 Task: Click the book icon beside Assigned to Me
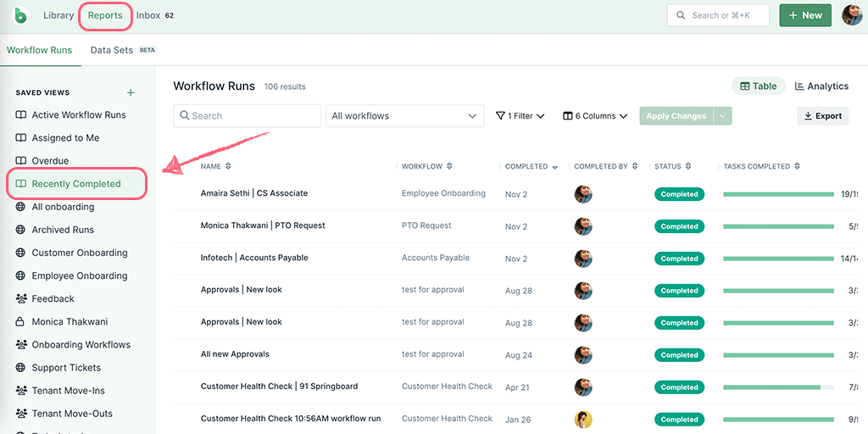(x=20, y=138)
